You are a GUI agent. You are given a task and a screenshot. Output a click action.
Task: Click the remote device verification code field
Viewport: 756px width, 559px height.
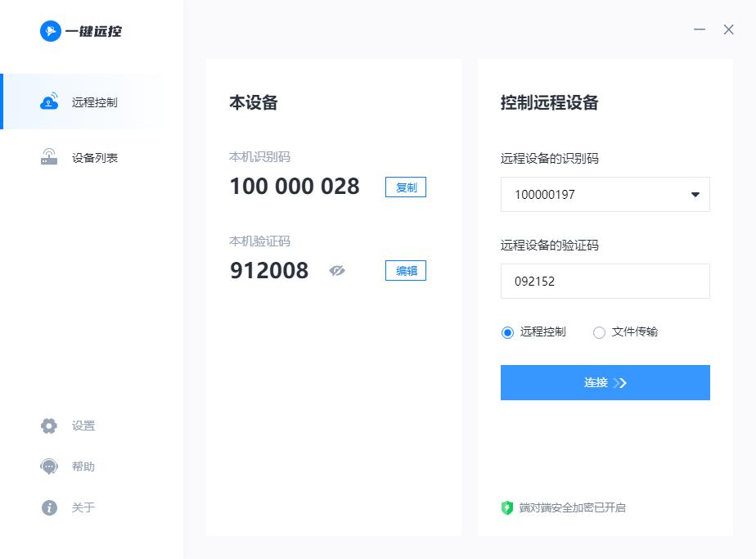pos(605,281)
